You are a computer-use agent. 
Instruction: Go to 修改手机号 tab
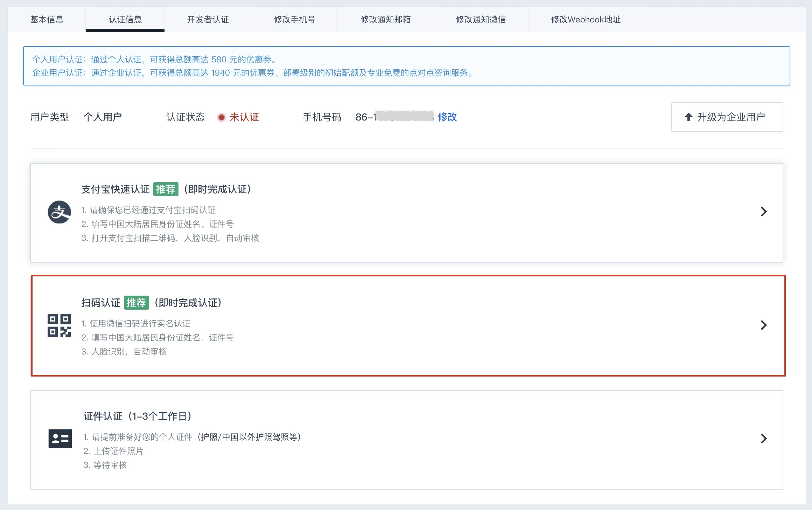pos(295,20)
